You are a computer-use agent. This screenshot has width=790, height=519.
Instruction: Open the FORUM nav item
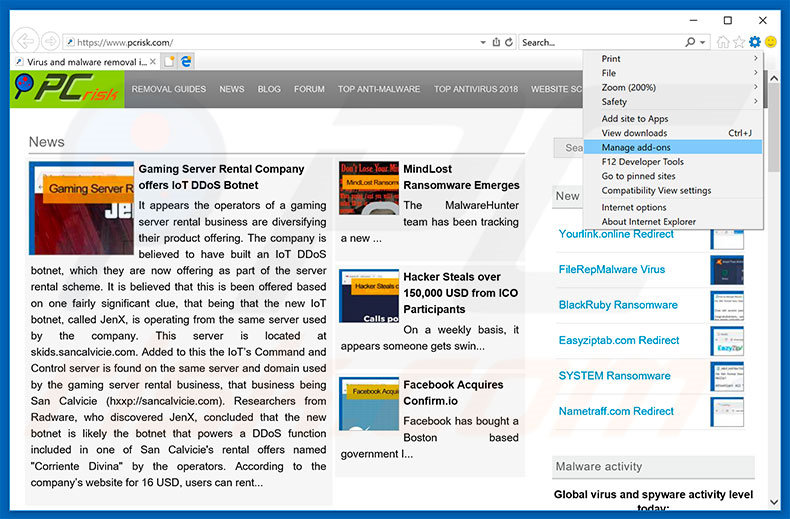pyautogui.click(x=309, y=89)
